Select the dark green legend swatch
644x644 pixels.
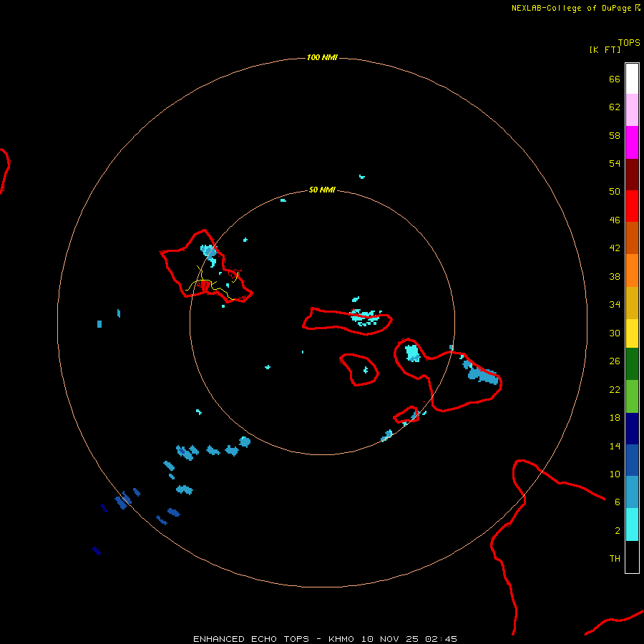click(x=632, y=364)
